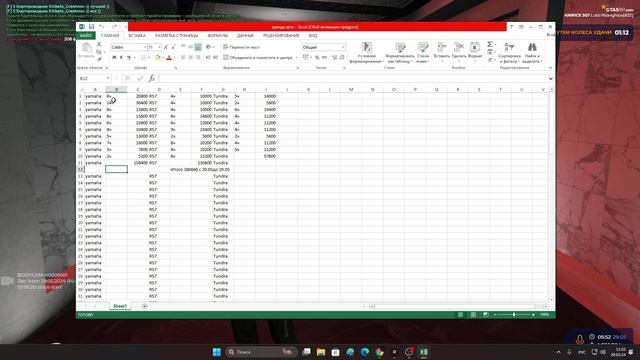Increase font size with the large A button
Screen dimensions: 640x360
[166, 47]
